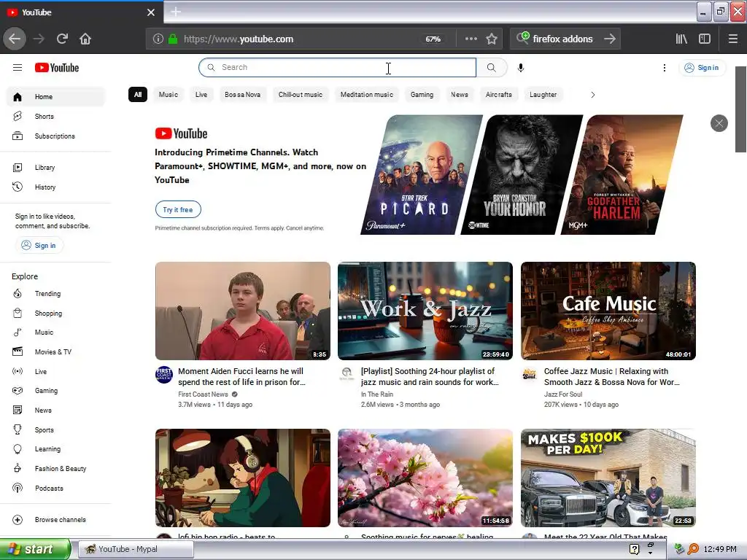Image resolution: width=747 pixels, height=560 pixels.
Task: Open Music in Explore sidebar
Action: [55, 332]
